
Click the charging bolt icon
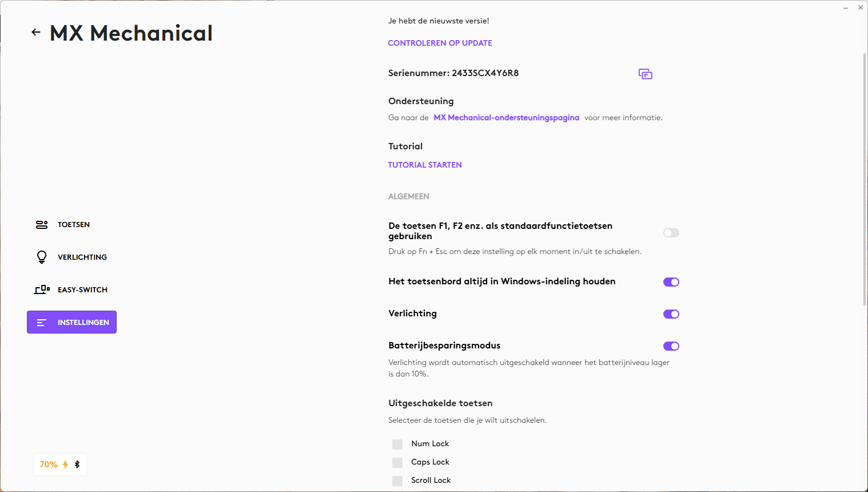65,465
